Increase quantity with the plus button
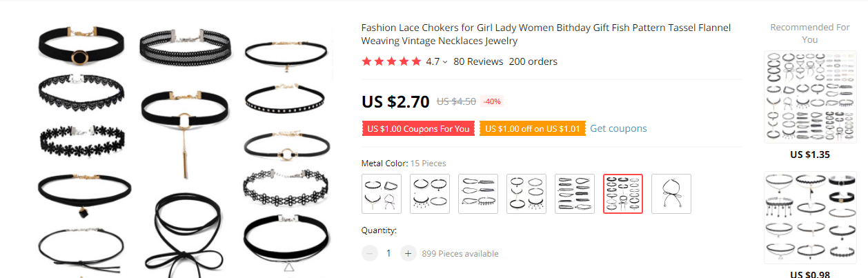Viewport: 868px width, 278px height. 408,253
